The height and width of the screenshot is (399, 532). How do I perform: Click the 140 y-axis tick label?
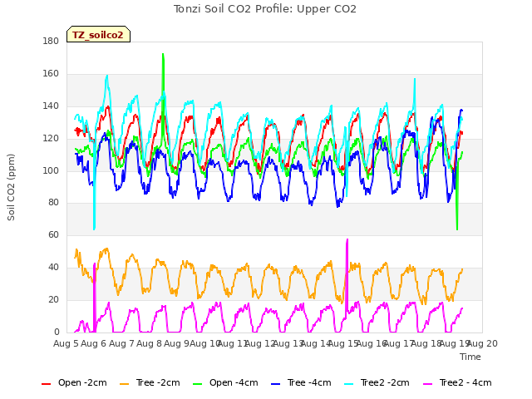pos(51,106)
